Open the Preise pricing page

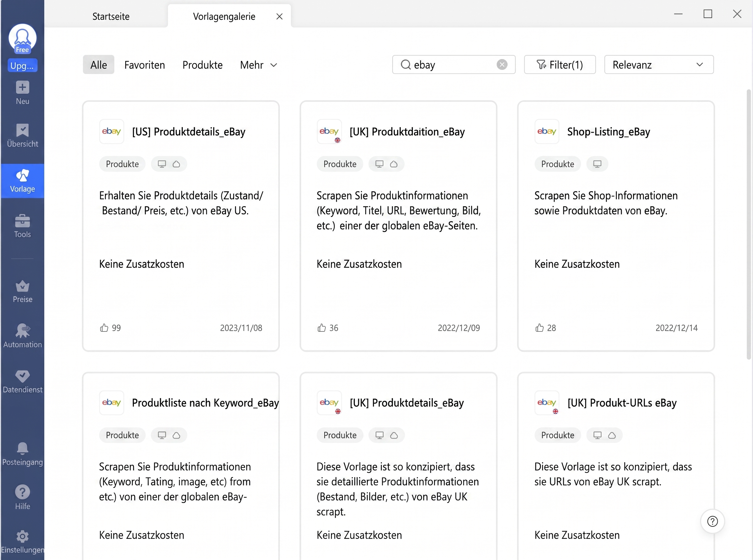click(x=22, y=292)
